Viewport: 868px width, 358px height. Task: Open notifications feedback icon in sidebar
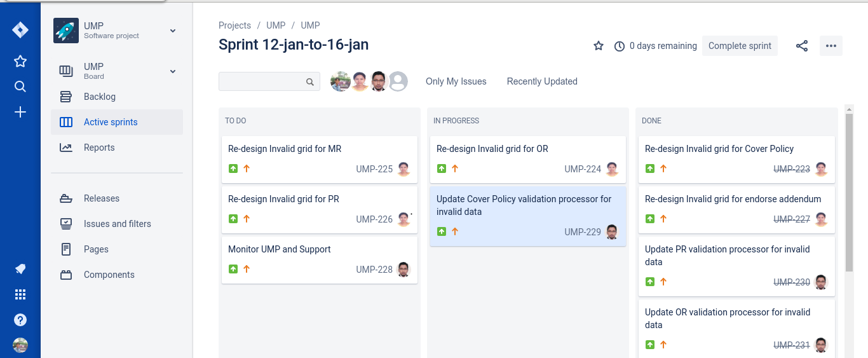click(20, 269)
